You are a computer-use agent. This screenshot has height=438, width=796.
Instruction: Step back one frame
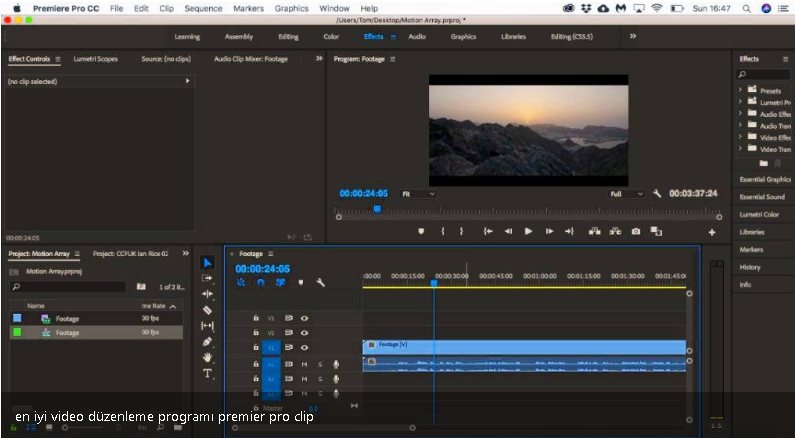coord(508,231)
